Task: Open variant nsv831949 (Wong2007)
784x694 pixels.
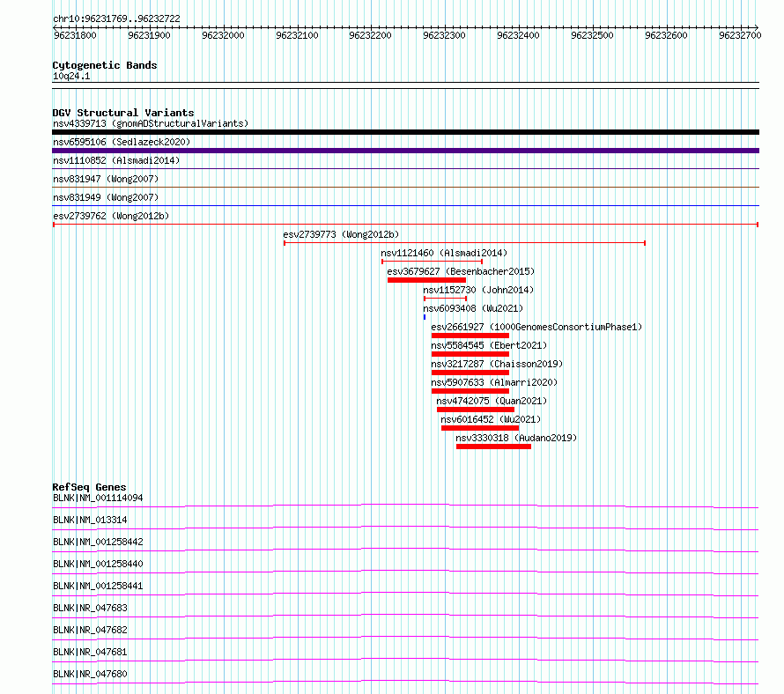Action: [x=106, y=197]
